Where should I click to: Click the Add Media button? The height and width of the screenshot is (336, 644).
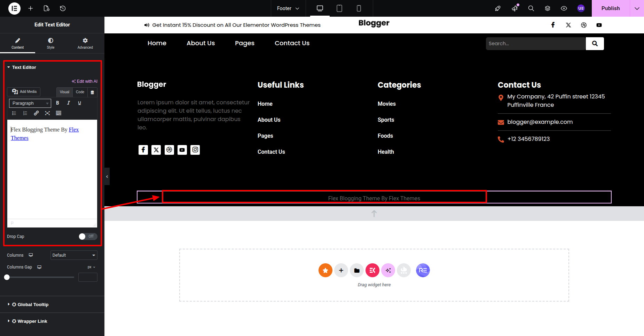click(x=24, y=91)
